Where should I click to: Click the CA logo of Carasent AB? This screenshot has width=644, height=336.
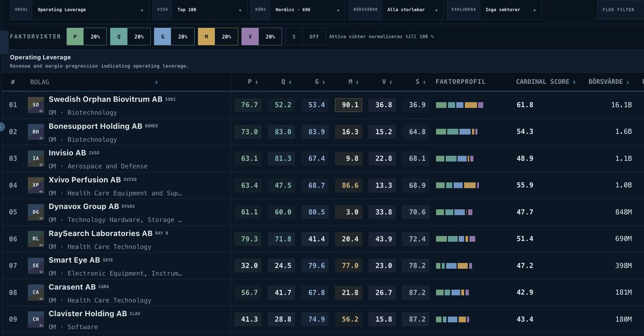(36, 293)
